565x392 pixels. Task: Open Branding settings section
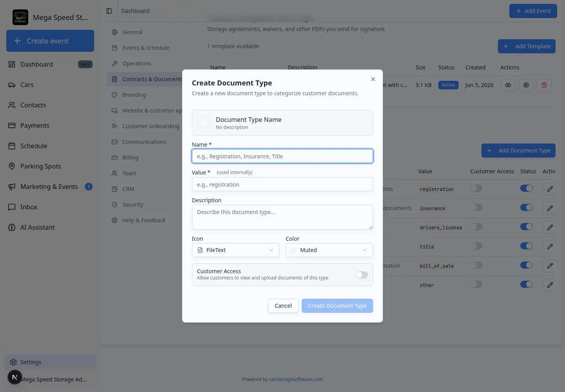point(145,95)
